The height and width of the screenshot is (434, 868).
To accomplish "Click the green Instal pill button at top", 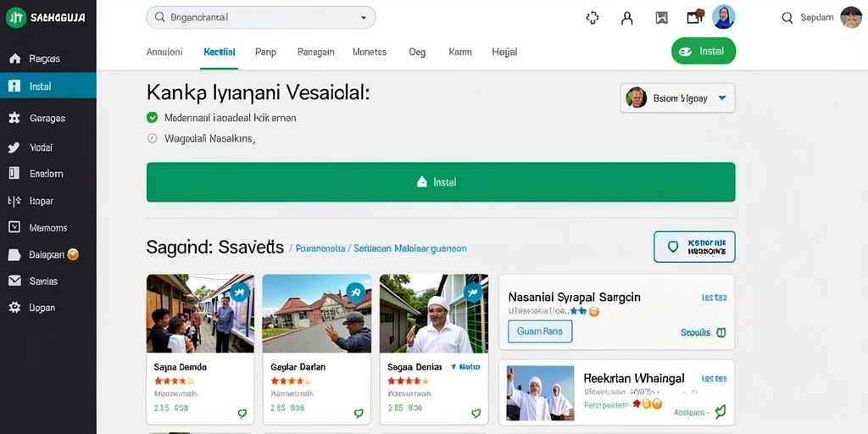I will (704, 51).
